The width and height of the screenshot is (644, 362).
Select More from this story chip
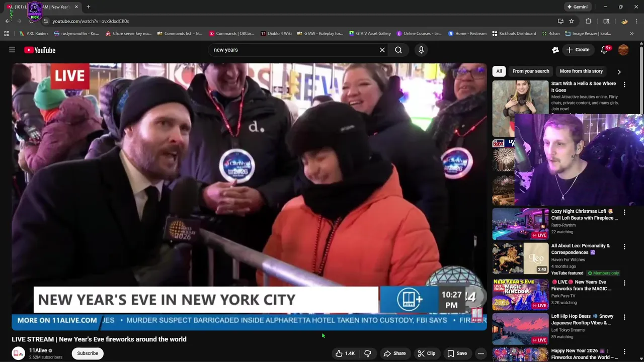pos(581,71)
